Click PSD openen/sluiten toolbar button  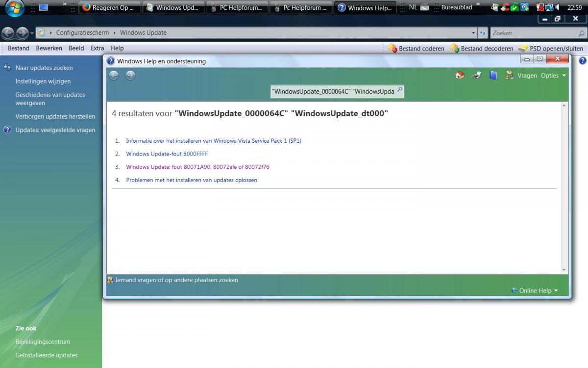click(551, 48)
